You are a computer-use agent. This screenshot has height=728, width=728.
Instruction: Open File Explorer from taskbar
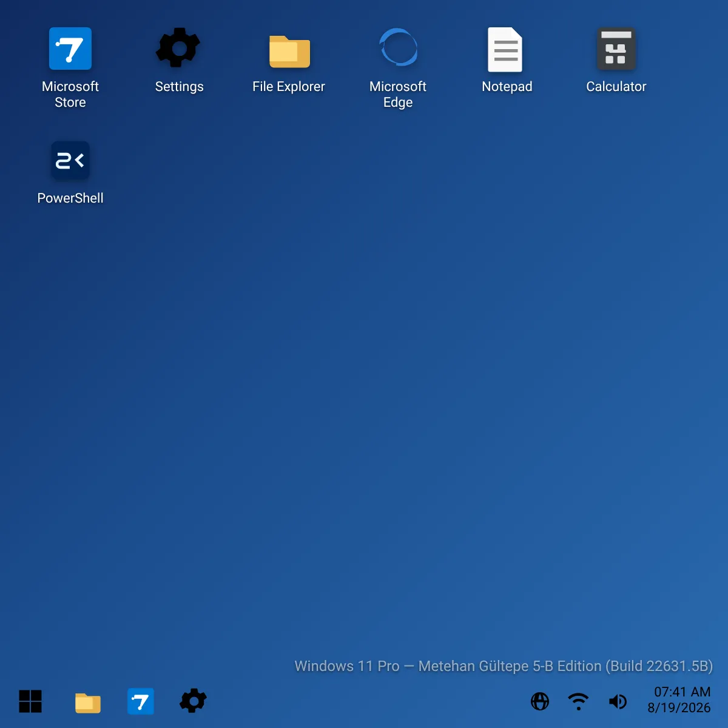pyautogui.click(x=88, y=703)
